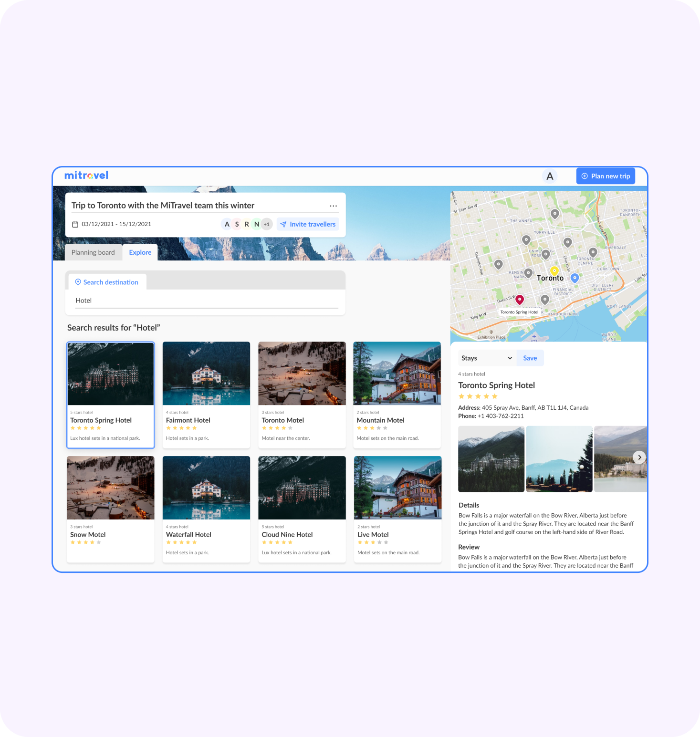Select the red Toronto Spring Hotel map pin
This screenshot has height=737, width=700.
520,299
